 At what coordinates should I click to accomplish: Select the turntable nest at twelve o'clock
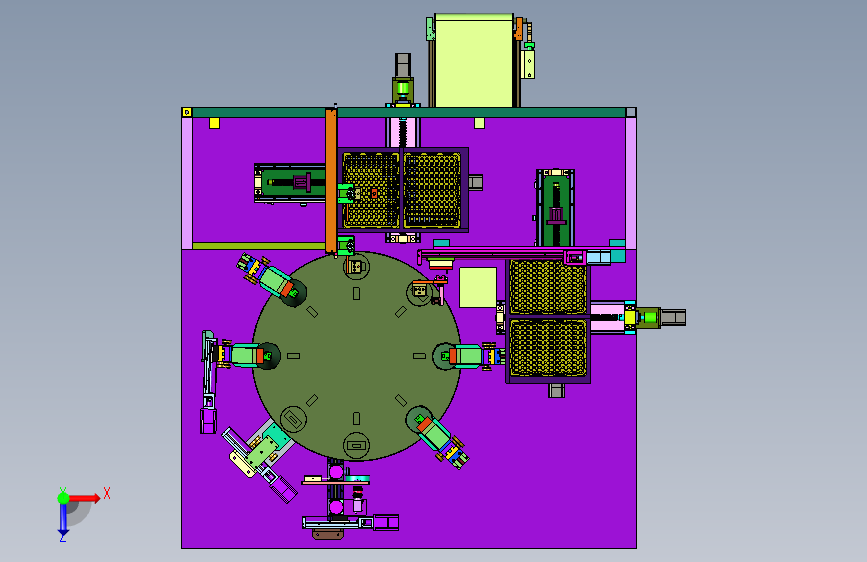tap(357, 267)
